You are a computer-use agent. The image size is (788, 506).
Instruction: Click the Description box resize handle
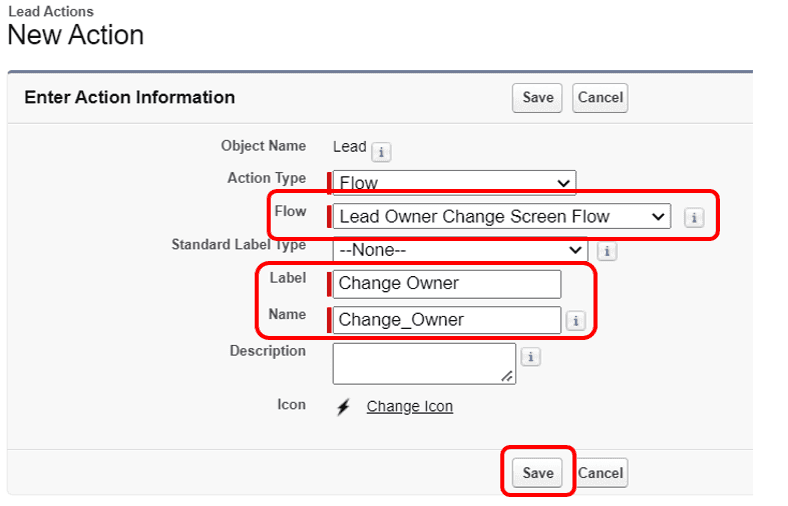(x=507, y=376)
